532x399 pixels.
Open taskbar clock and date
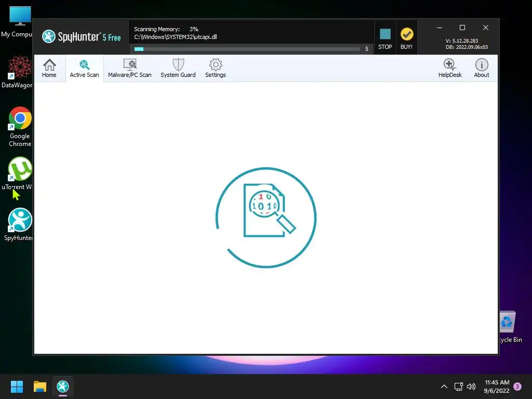click(x=497, y=387)
